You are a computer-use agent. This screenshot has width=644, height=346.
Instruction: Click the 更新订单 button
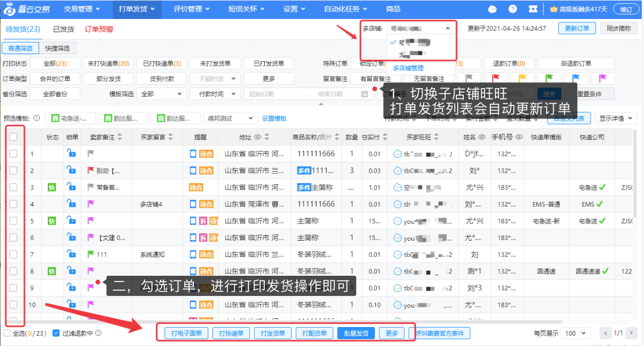click(577, 28)
